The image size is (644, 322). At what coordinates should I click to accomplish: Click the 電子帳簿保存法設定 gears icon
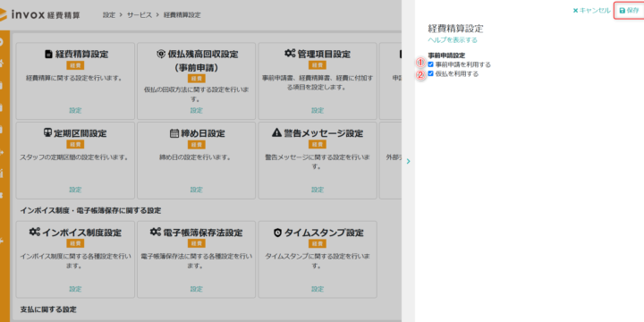pyautogui.click(x=156, y=232)
